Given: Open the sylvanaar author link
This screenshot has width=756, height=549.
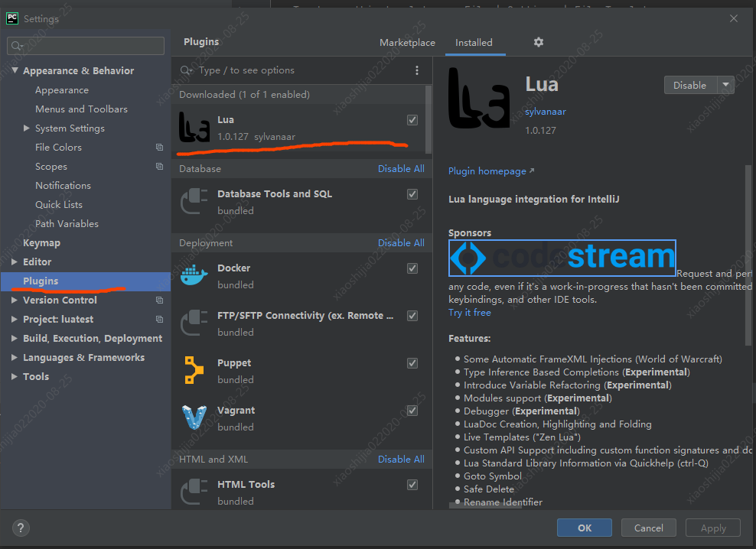Looking at the screenshot, I should click(x=546, y=112).
